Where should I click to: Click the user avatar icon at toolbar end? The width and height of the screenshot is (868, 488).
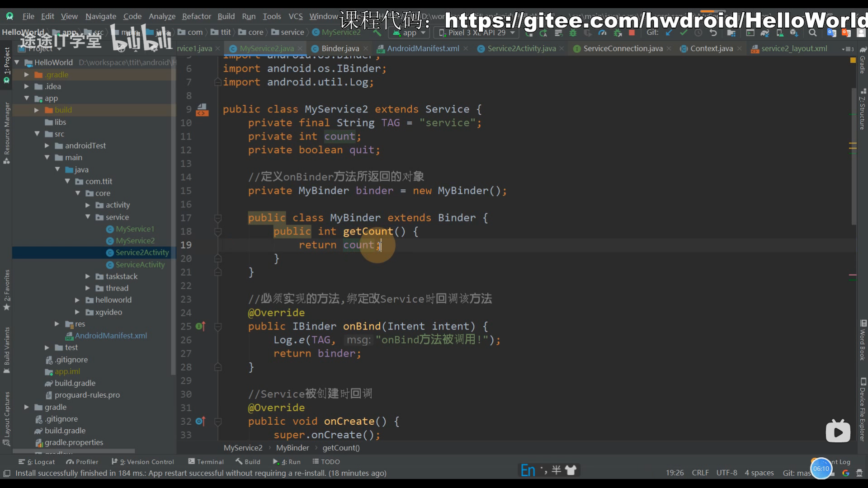click(x=861, y=33)
